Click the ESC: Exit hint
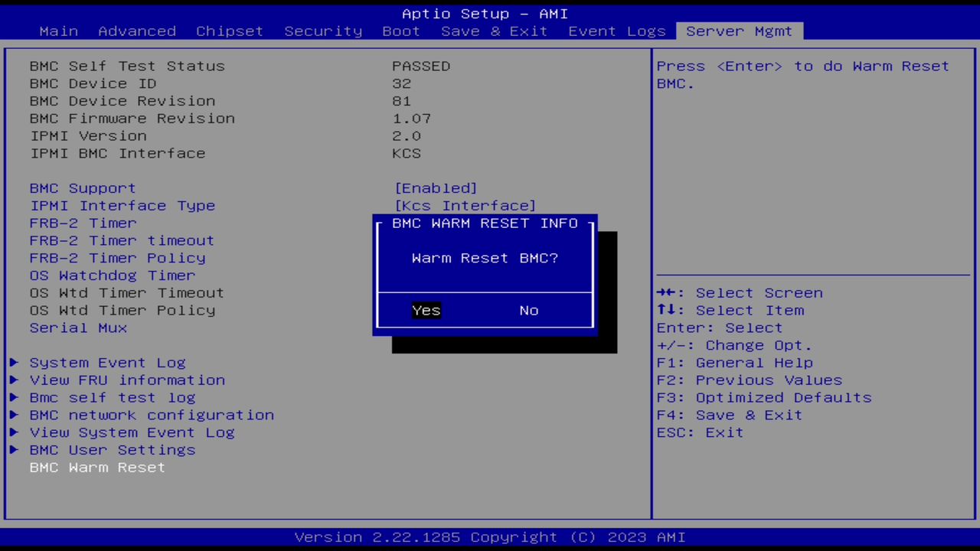Viewport: 980px width, 551px height. 700,432
